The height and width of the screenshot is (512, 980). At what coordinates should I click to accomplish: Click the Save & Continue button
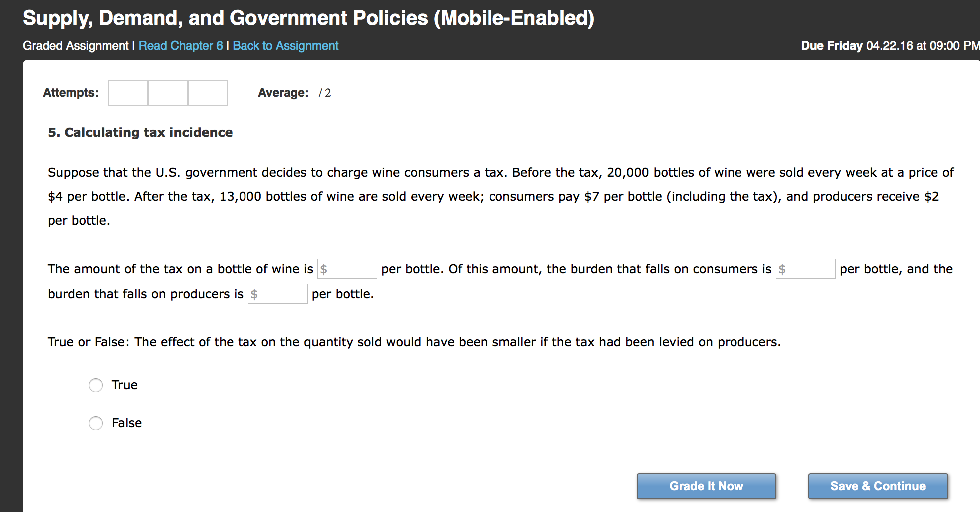[878, 486]
